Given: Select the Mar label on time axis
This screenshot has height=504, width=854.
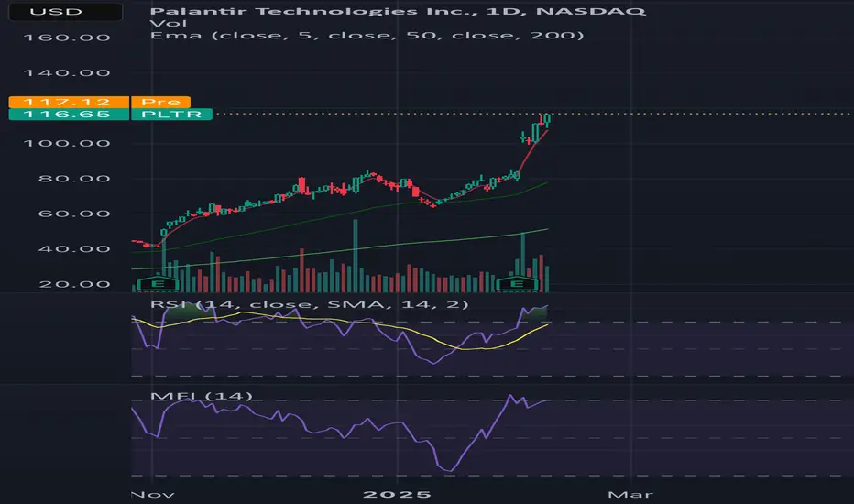Looking at the screenshot, I should [630, 495].
